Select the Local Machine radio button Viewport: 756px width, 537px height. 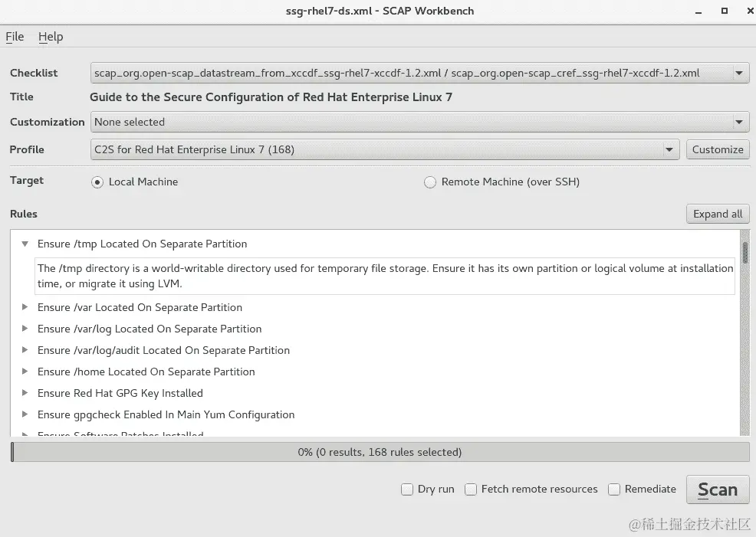click(x=97, y=182)
